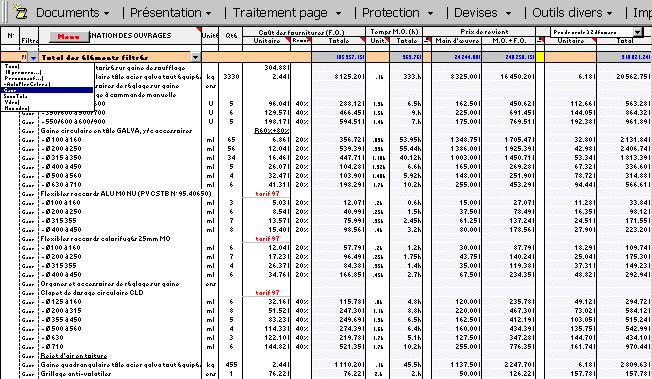Click the Main d'œuvre column header
This screenshot has width=652, height=379.
(457, 41)
